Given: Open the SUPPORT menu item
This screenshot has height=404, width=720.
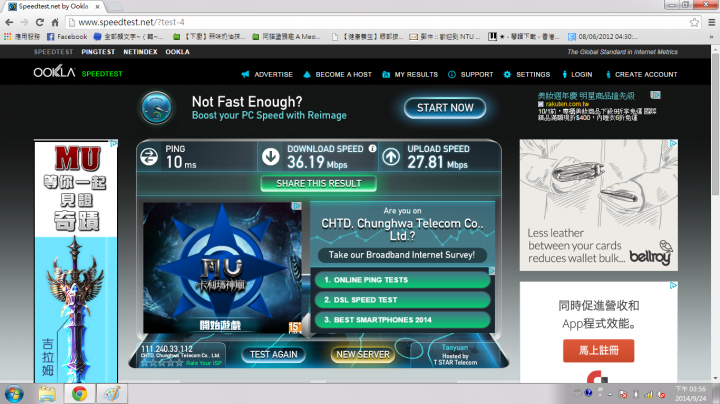Looking at the screenshot, I should tap(471, 74).
